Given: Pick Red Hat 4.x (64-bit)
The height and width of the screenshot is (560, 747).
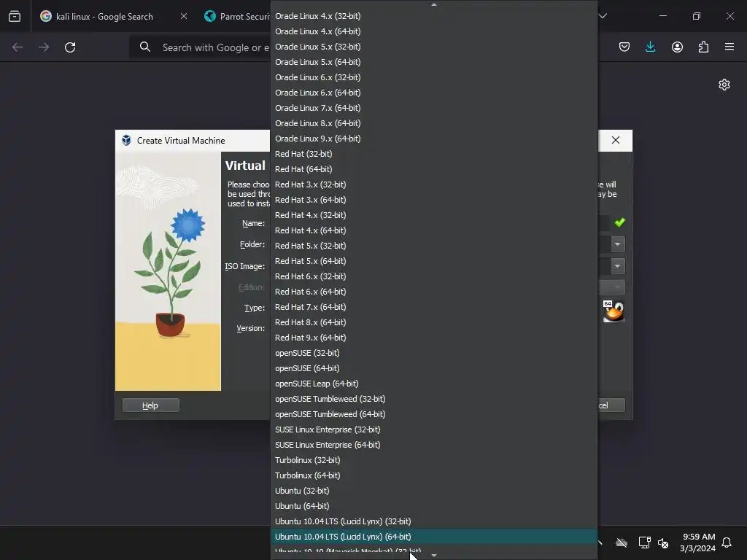Looking at the screenshot, I should pos(433,230).
